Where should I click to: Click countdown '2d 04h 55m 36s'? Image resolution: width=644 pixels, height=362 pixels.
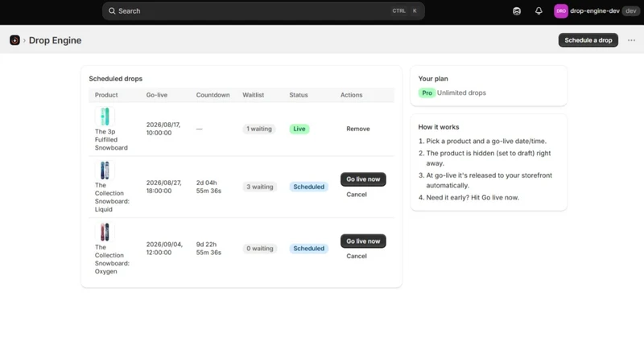208,187
